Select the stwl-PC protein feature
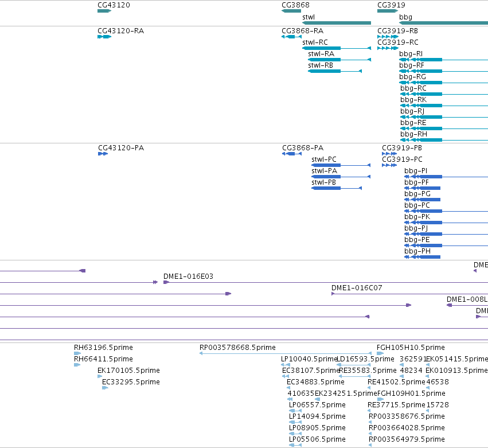The width and height of the screenshot is (488, 448). pos(341,165)
